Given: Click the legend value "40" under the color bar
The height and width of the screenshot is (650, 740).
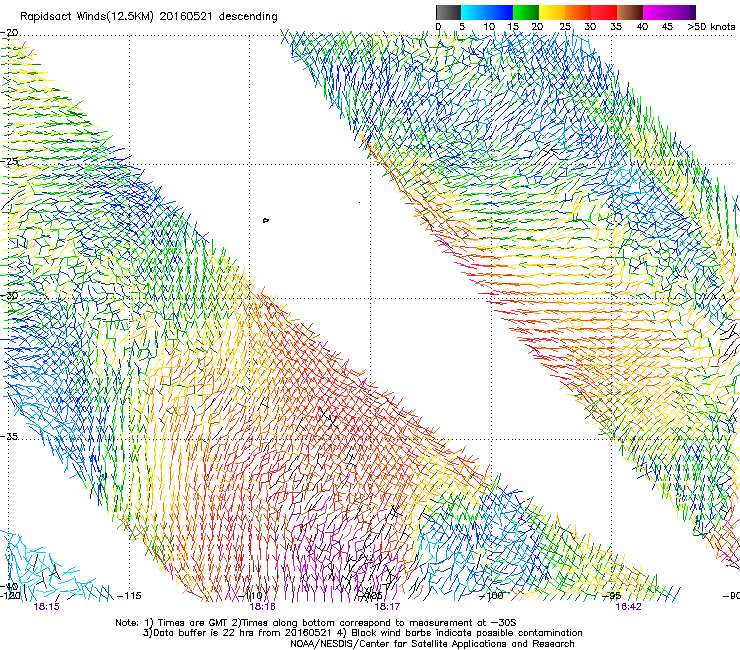Looking at the screenshot, I should (642, 26).
